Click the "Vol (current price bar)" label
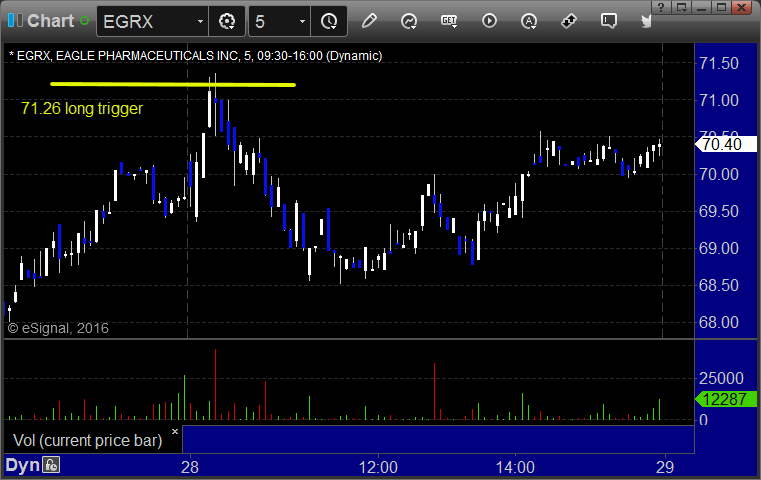This screenshot has width=761, height=480. pos(87,440)
